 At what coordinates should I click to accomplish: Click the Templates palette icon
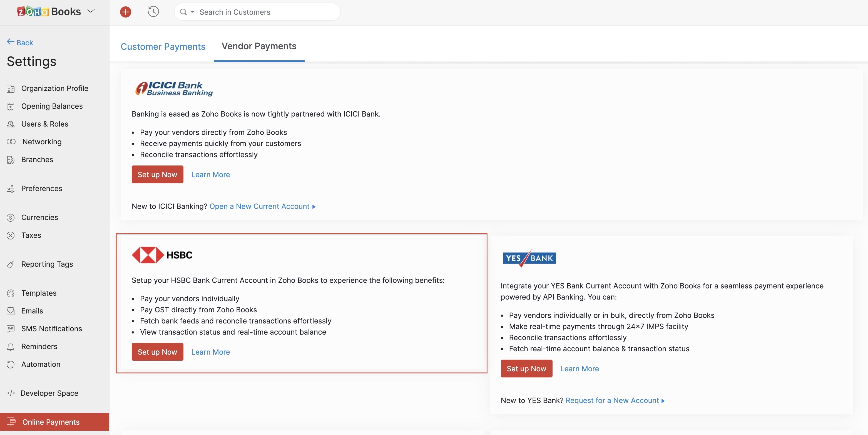(11, 293)
